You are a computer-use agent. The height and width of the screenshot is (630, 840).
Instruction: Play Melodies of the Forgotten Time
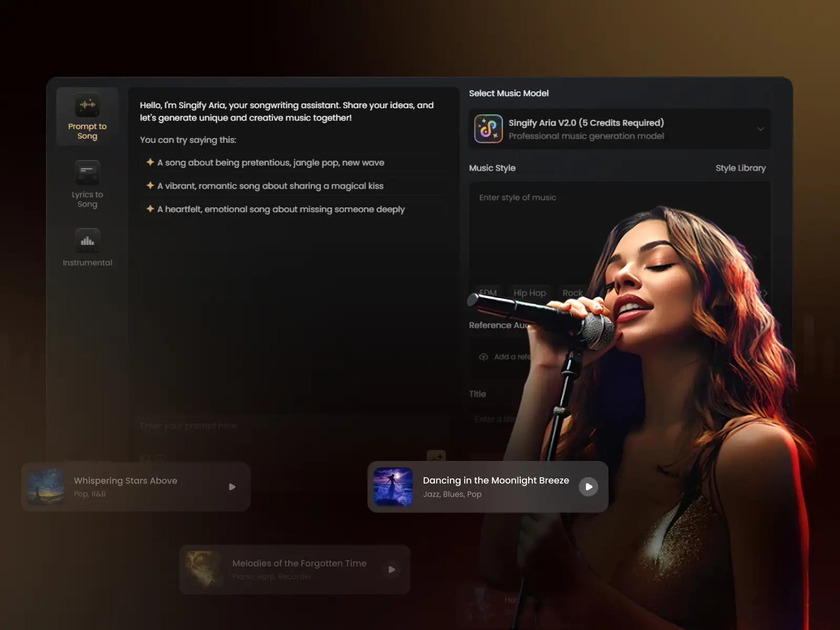coord(392,569)
